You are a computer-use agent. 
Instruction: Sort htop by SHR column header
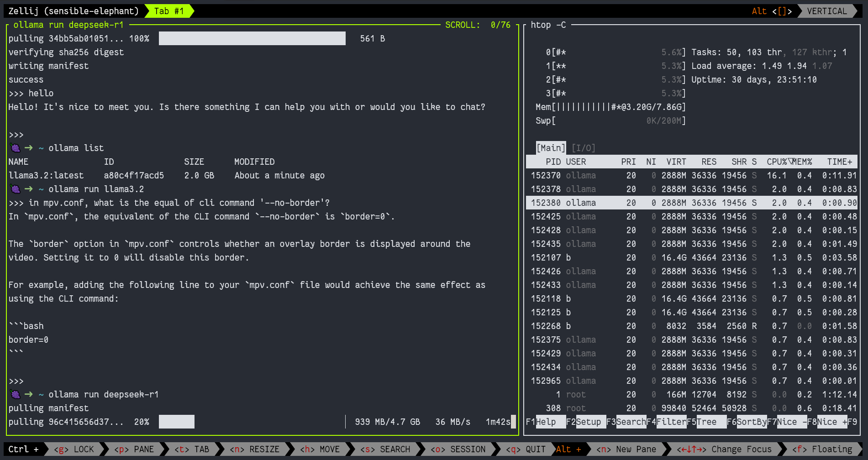[x=739, y=162]
